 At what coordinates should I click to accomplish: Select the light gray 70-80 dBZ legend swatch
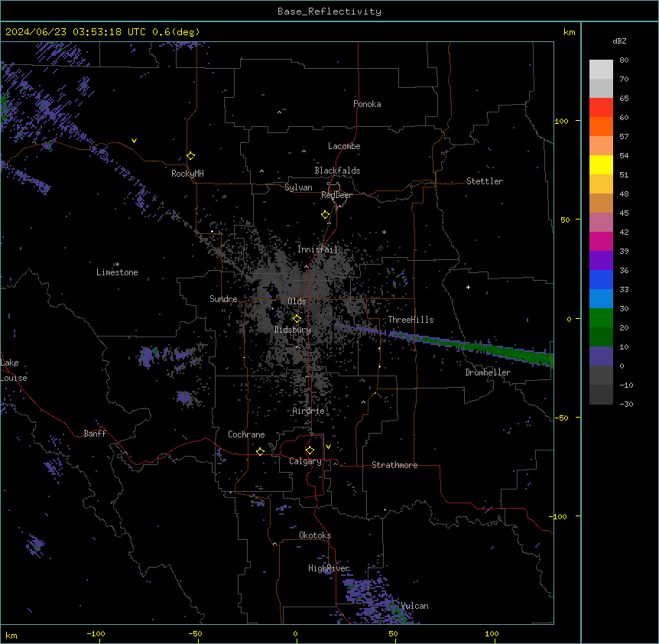pos(601,70)
